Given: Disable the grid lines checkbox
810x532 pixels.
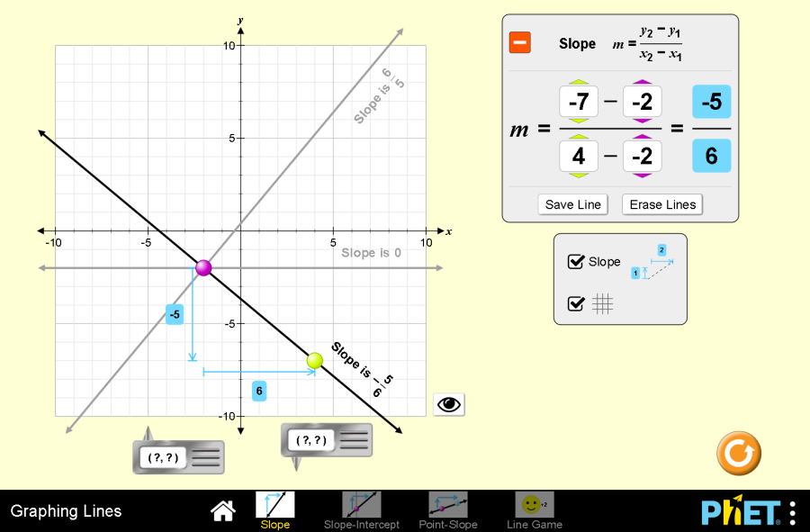Looking at the screenshot, I should (x=576, y=304).
